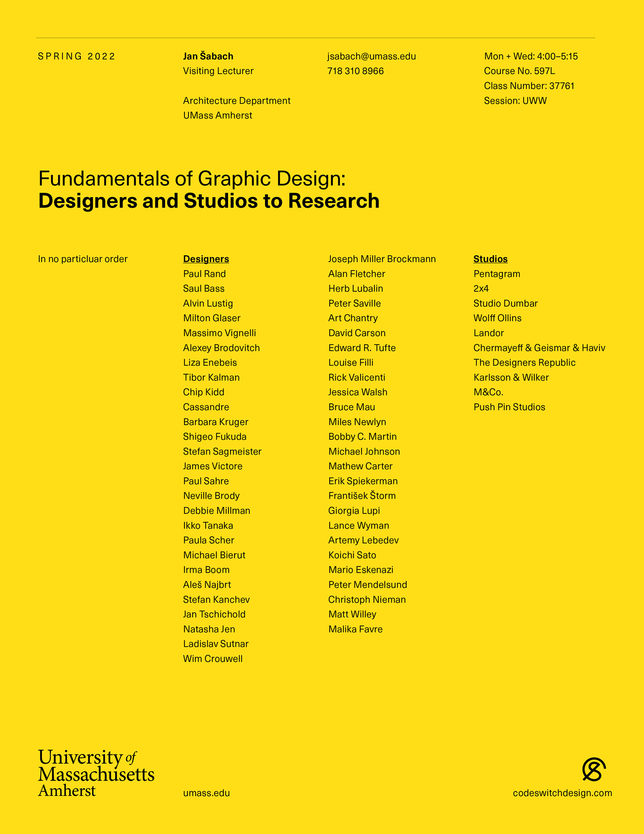Click the SPRING 2022 label
The width and height of the screenshot is (644, 834).
point(76,56)
